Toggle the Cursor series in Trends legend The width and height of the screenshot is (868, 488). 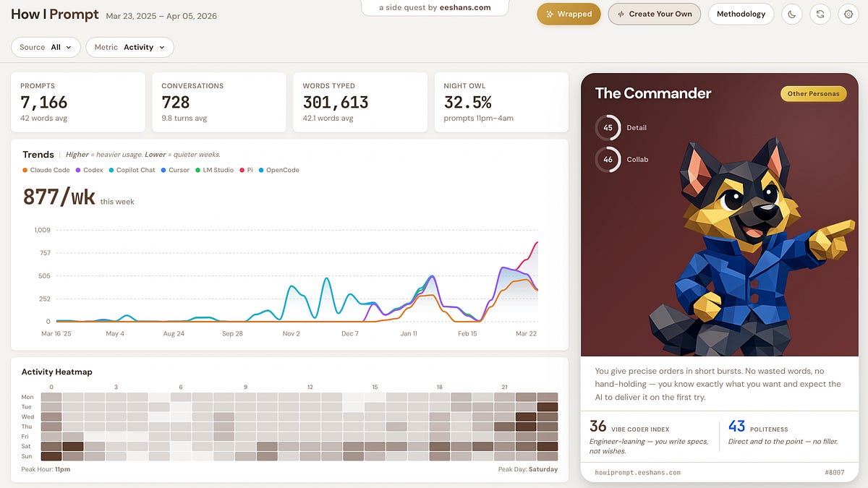coord(165,170)
